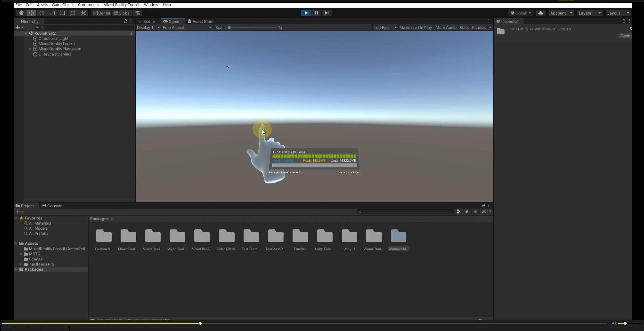The height and width of the screenshot is (331, 644).
Task: Click the Play button
Action: click(x=306, y=13)
